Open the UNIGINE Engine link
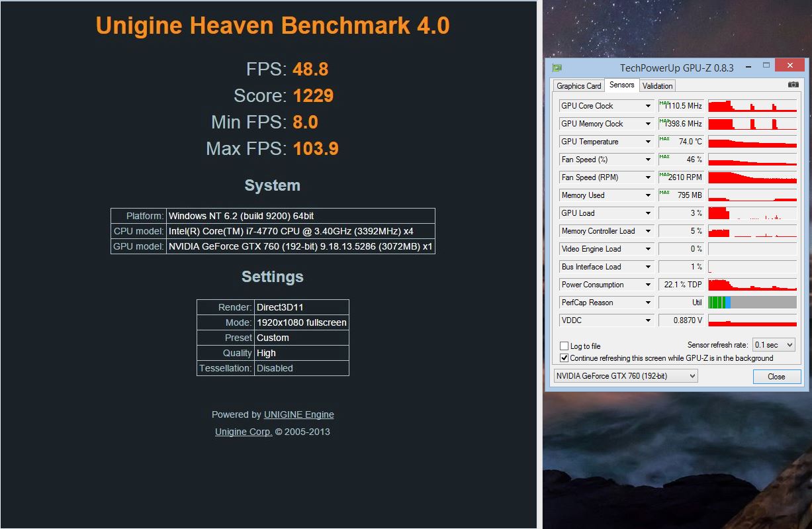The height and width of the screenshot is (529, 812). click(x=298, y=414)
